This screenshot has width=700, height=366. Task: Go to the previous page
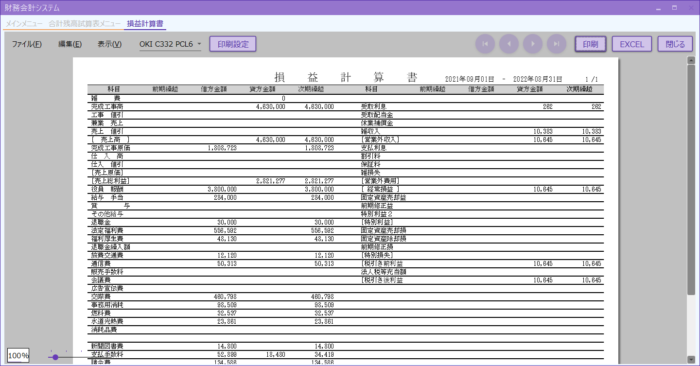509,44
